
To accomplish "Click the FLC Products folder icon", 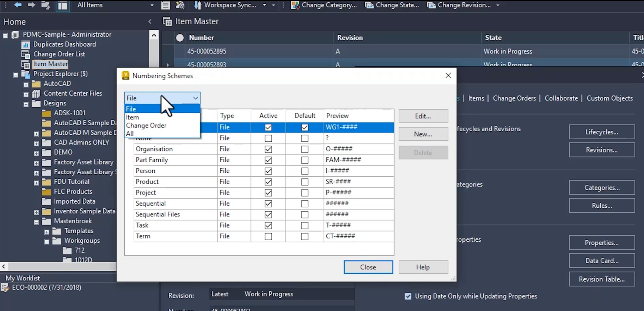I will pos(46,192).
